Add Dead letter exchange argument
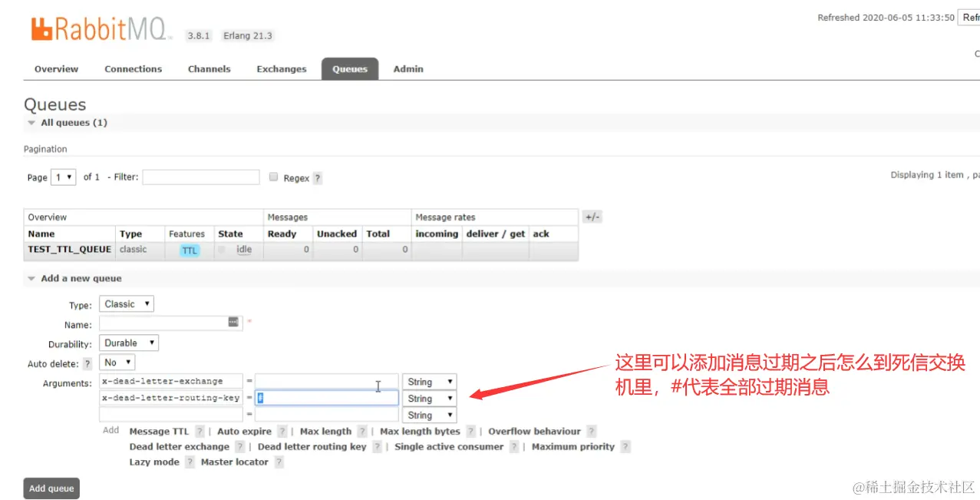Screen dimensions: 980x500 [x=180, y=447]
